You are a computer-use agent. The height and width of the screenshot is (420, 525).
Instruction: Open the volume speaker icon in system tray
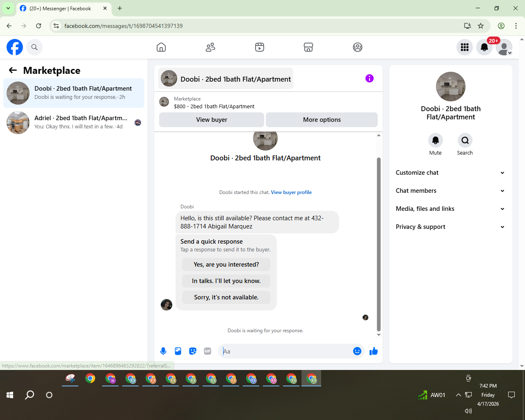pos(468,411)
